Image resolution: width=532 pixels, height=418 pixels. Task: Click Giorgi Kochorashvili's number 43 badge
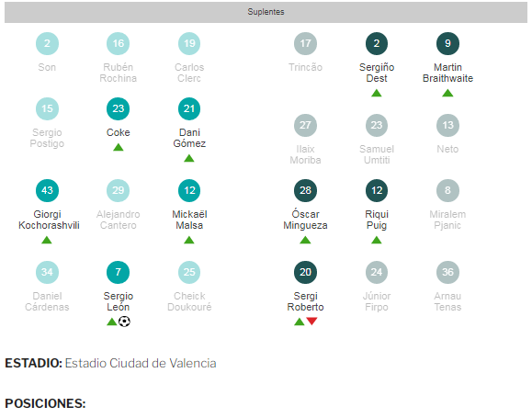[47, 190]
